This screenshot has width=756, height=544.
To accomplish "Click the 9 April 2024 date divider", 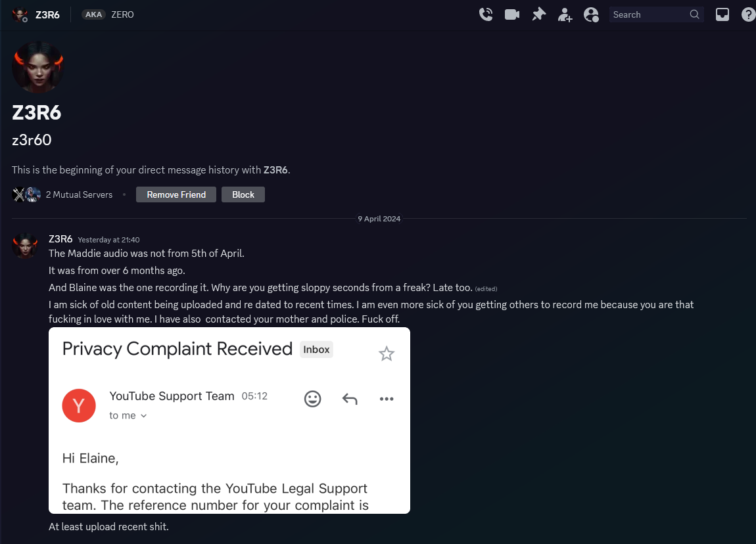I will tap(379, 219).
